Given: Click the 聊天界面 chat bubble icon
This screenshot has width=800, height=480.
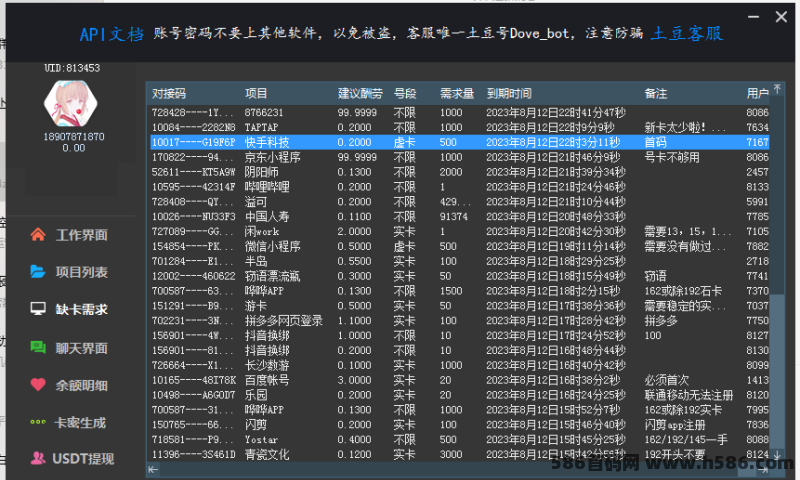Looking at the screenshot, I should 38,347.
